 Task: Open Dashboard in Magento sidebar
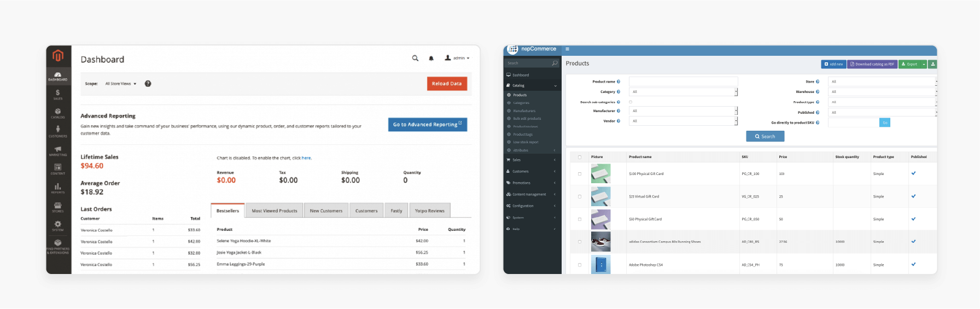(x=58, y=77)
